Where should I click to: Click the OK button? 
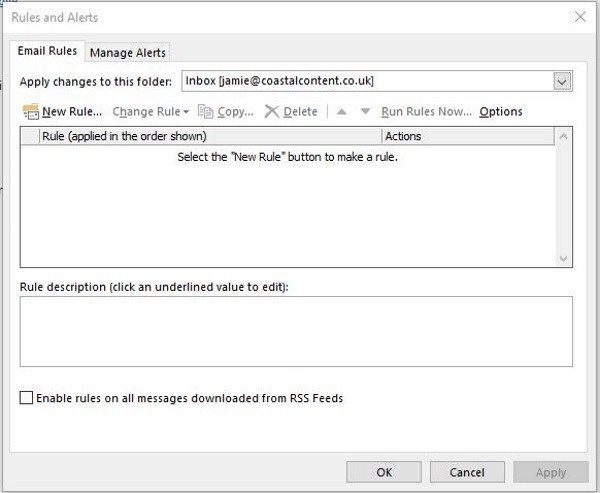(384, 472)
